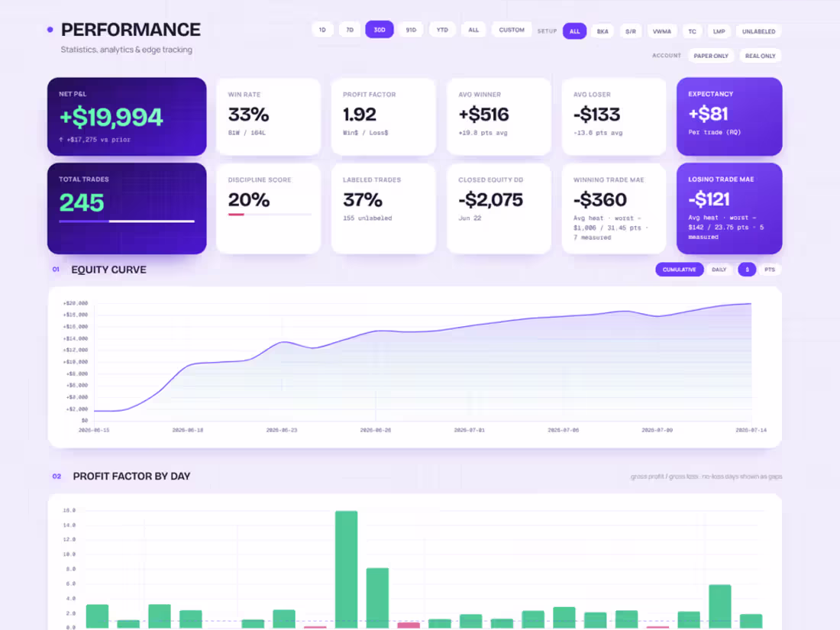
Task: Open the CUSTOM date range
Action: 512,30
